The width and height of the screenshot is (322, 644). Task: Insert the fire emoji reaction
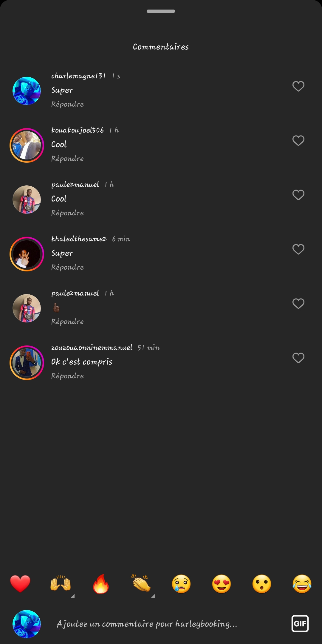pyautogui.click(x=101, y=583)
